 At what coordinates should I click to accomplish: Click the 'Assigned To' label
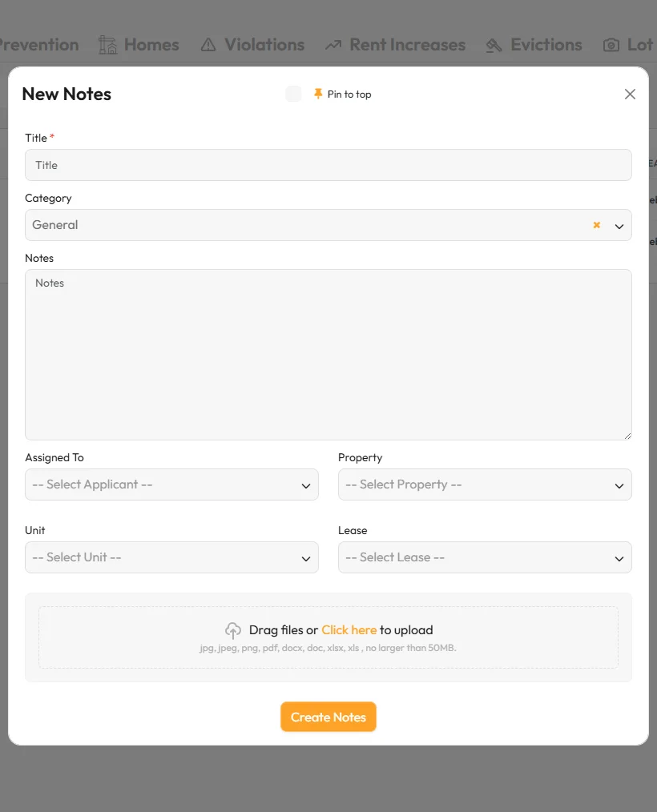(54, 457)
